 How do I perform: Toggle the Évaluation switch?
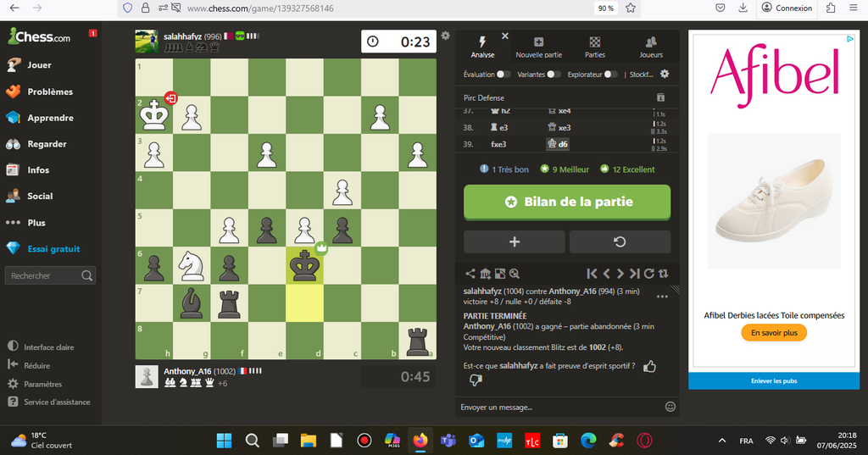[x=504, y=75]
